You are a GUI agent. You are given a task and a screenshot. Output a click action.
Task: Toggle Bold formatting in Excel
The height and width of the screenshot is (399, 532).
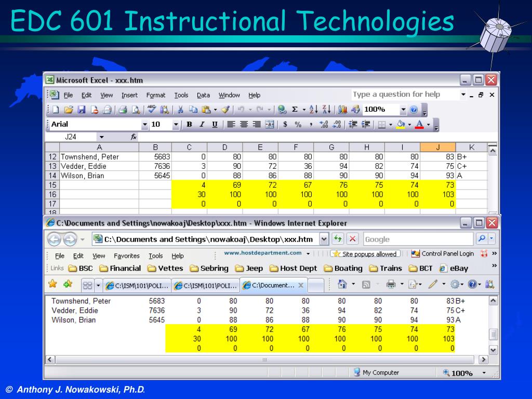coord(189,125)
